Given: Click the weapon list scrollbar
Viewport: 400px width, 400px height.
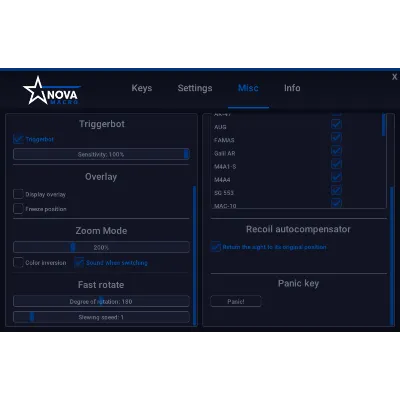Looking at the screenshot, I should coord(384,125).
